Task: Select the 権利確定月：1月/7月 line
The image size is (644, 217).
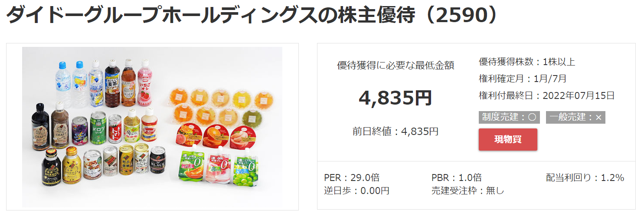Action: [523, 79]
